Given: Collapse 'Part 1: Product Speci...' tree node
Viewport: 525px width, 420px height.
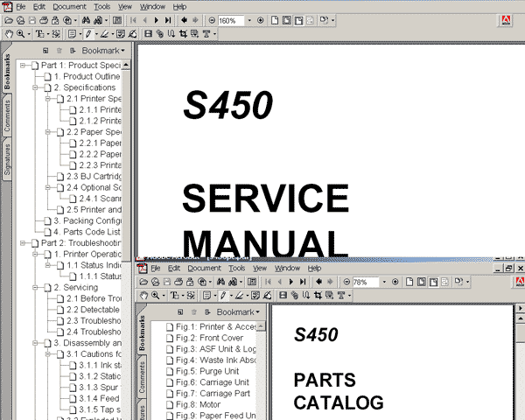Looking at the screenshot, I should (24, 65).
